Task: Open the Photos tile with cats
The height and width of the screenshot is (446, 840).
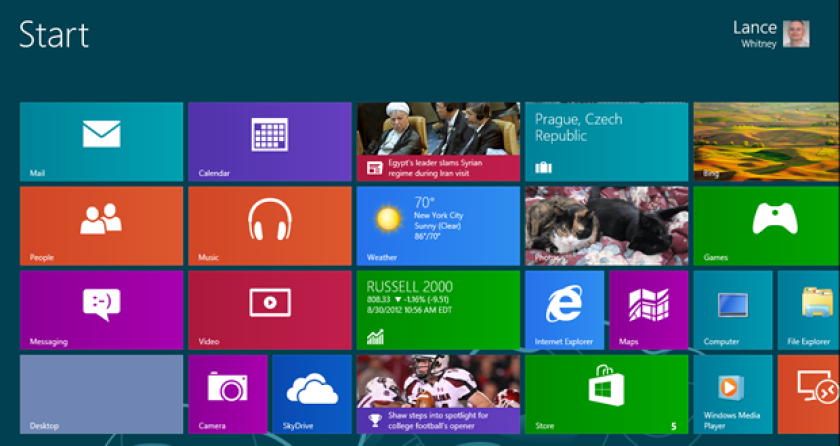Action: tap(606, 226)
